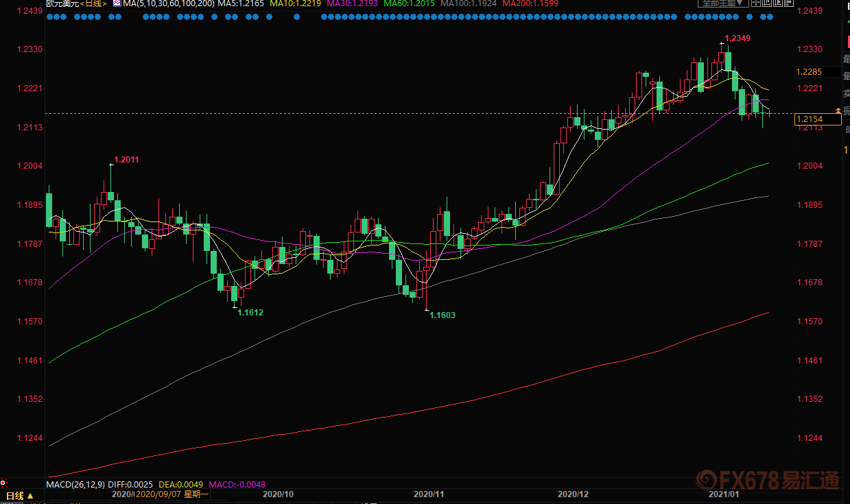Viewport: 850px width, 504px height.
Task: Click the DIFF:0.0025 value
Action: tap(129, 485)
